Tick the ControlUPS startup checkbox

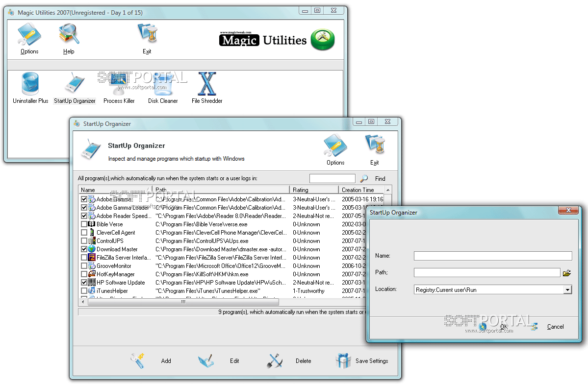tap(84, 241)
